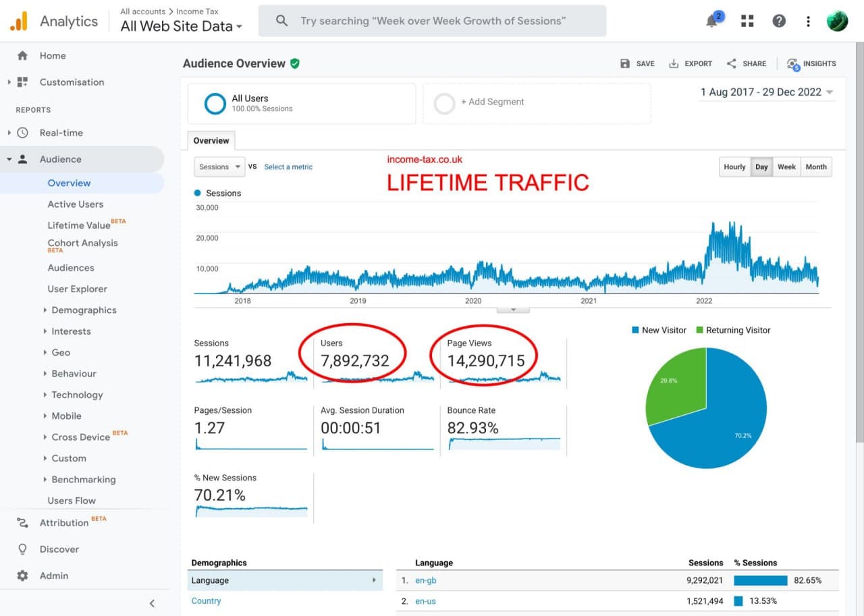Open the Audiences report
Image resolution: width=864 pixels, height=616 pixels.
(x=71, y=268)
